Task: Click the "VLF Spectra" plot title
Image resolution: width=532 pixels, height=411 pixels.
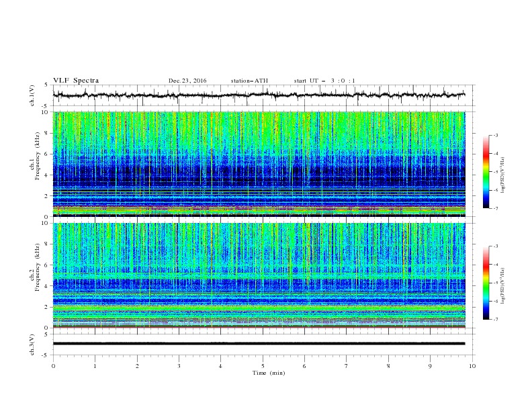Action: [76, 81]
